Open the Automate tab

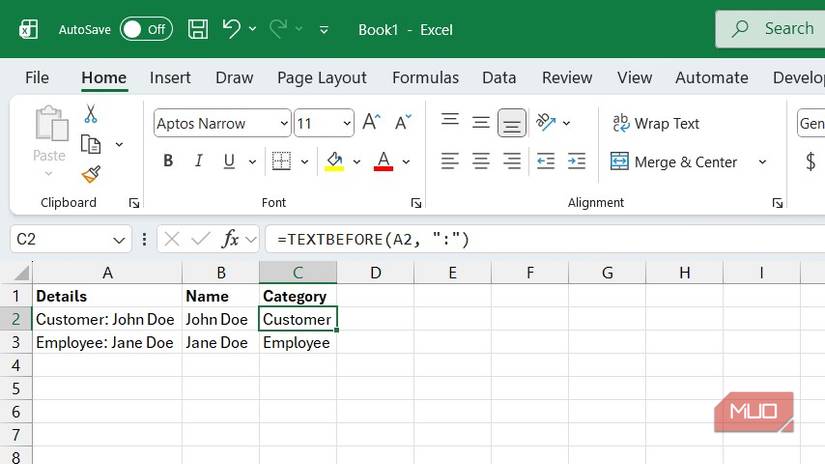tap(711, 78)
